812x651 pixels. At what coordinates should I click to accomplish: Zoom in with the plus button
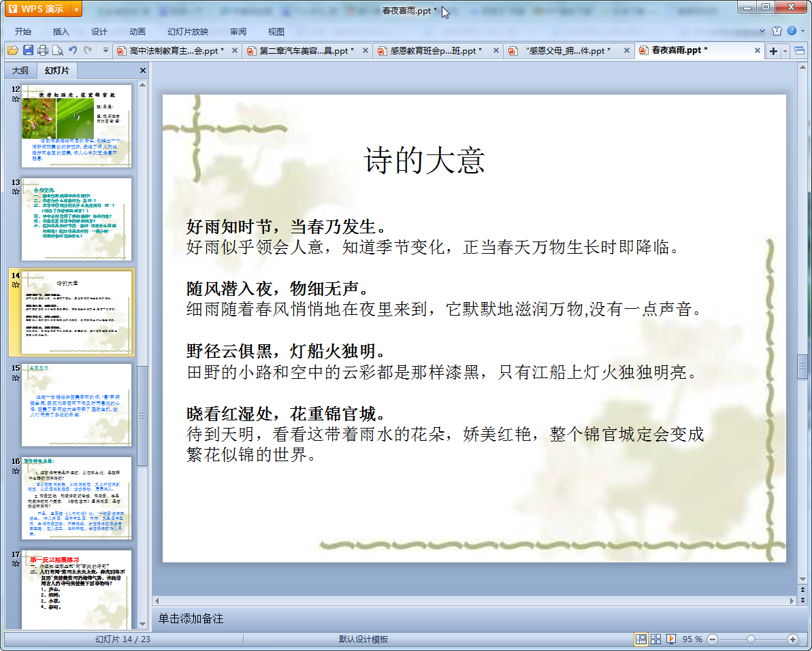point(792,639)
